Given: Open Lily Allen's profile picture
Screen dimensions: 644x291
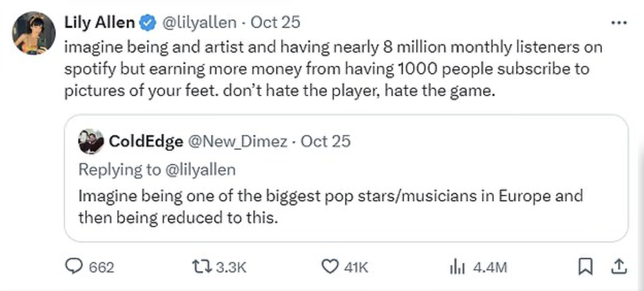Looking at the screenshot, I should pyautogui.click(x=34, y=33).
